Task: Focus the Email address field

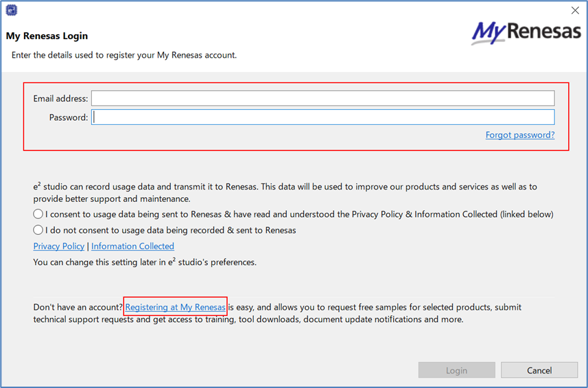Action: point(323,98)
